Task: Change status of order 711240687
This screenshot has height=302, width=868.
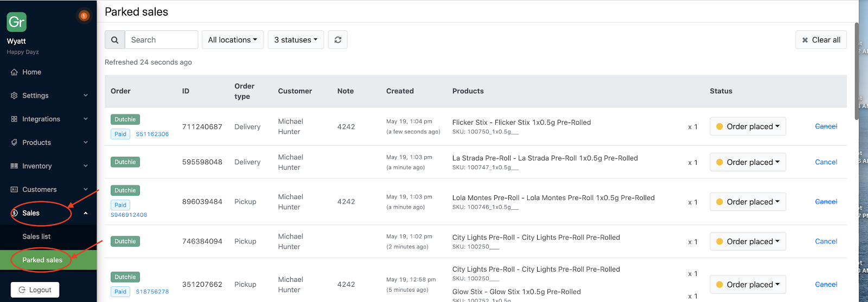Action: tap(748, 126)
